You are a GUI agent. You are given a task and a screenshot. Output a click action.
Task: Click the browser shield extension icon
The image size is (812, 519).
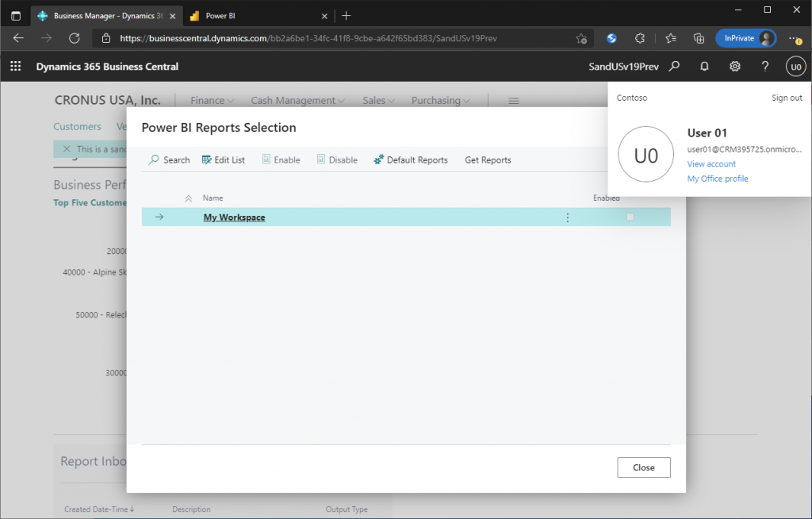coord(611,38)
